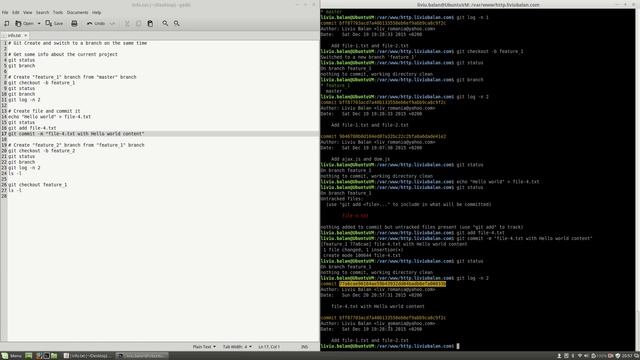
Task: Open the update manager shield icon
Action: (618, 356)
